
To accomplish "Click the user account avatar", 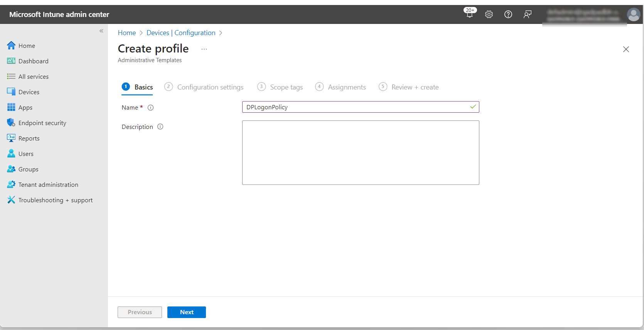I will pyautogui.click(x=633, y=15).
